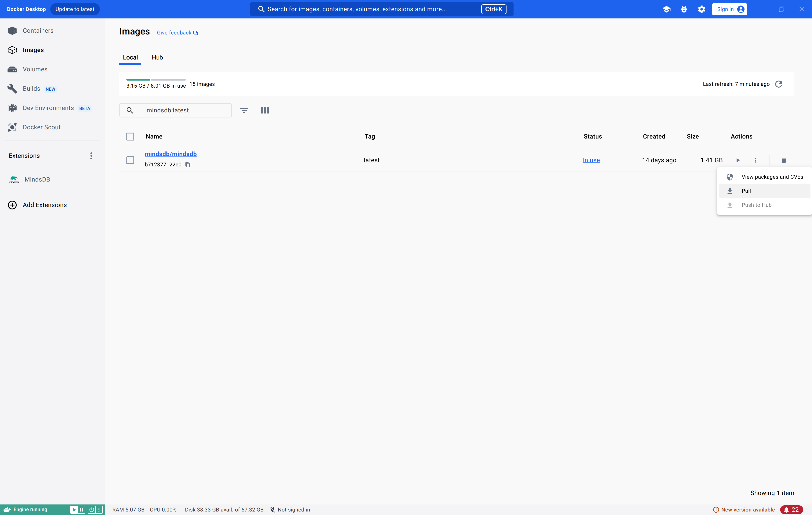The height and width of the screenshot is (515, 812).
Task: Click Add Extensions
Action: coord(52,205)
